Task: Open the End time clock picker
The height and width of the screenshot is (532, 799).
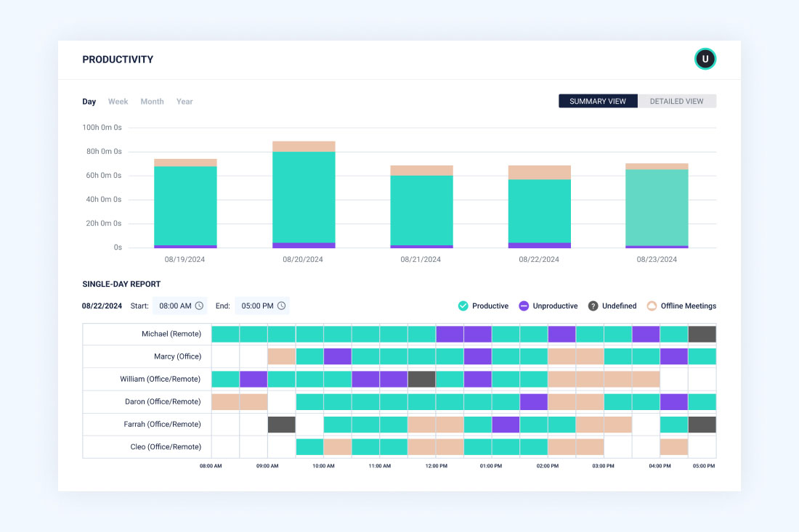Action: [x=280, y=306]
